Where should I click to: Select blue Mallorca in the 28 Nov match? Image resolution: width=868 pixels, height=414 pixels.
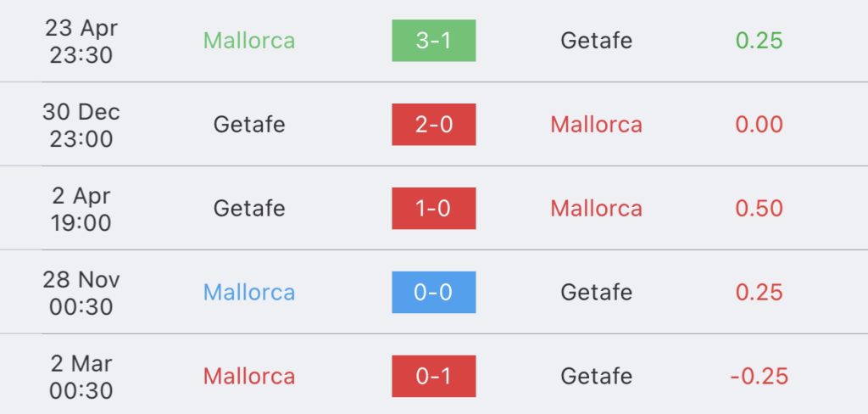pyautogui.click(x=249, y=293)
